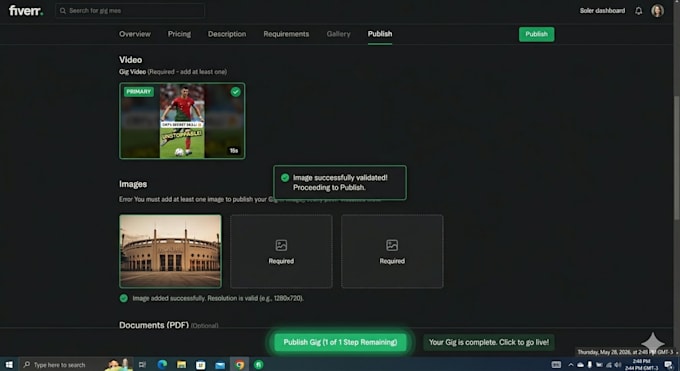Open the profile avatar menu
This screenshot has width=680, height=371.
click(657, 10)
